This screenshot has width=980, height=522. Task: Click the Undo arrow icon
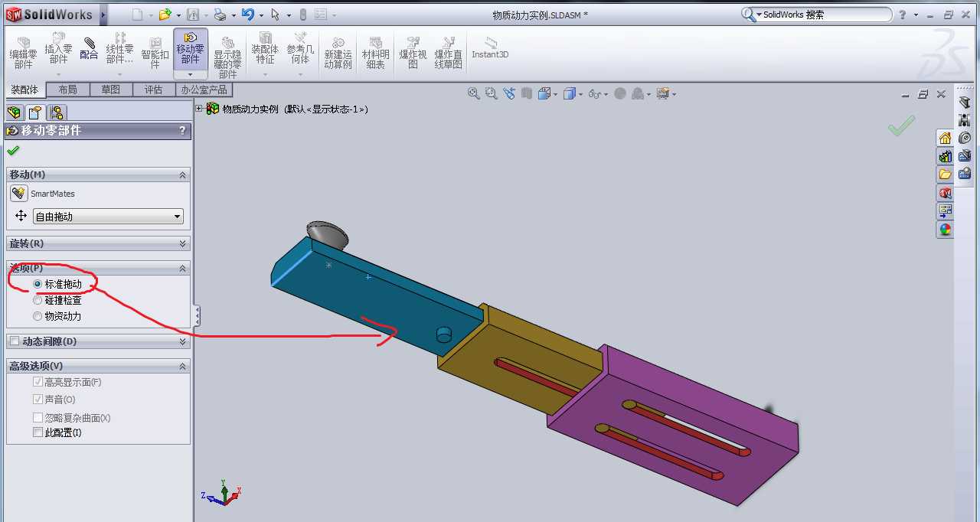tap(247, 15)
